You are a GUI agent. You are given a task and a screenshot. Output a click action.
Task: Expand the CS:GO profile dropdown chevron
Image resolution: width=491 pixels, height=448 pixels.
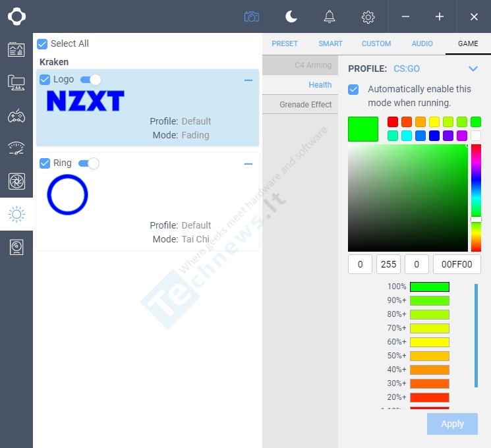(473, 69)
